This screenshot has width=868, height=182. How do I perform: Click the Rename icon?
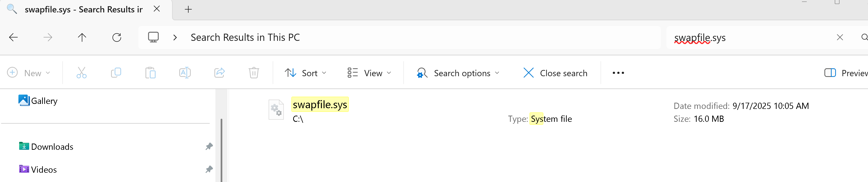click(x=185, y=73)
